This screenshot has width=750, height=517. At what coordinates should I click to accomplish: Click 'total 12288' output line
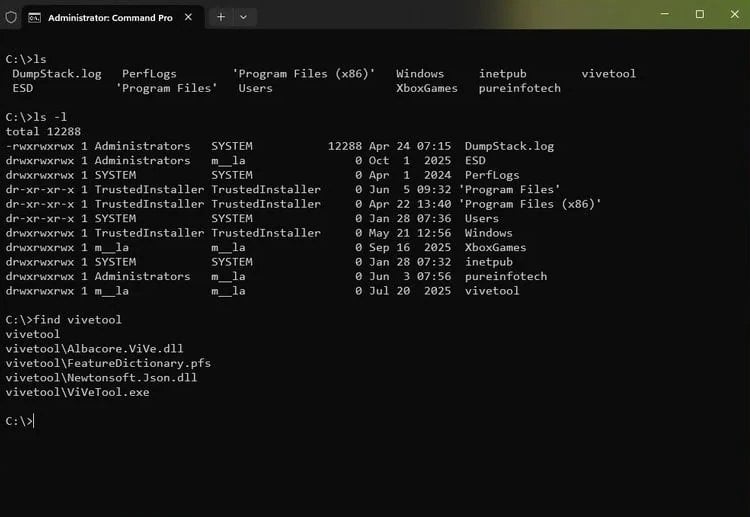43,132
